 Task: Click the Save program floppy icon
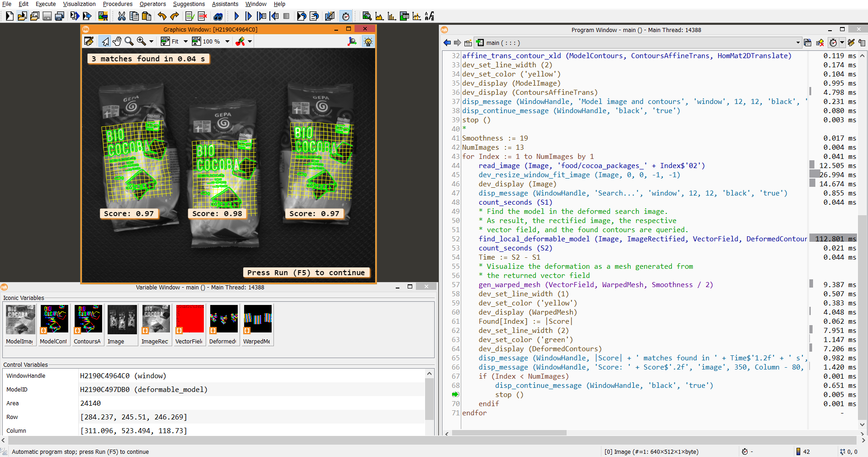(x=47, y=16)
